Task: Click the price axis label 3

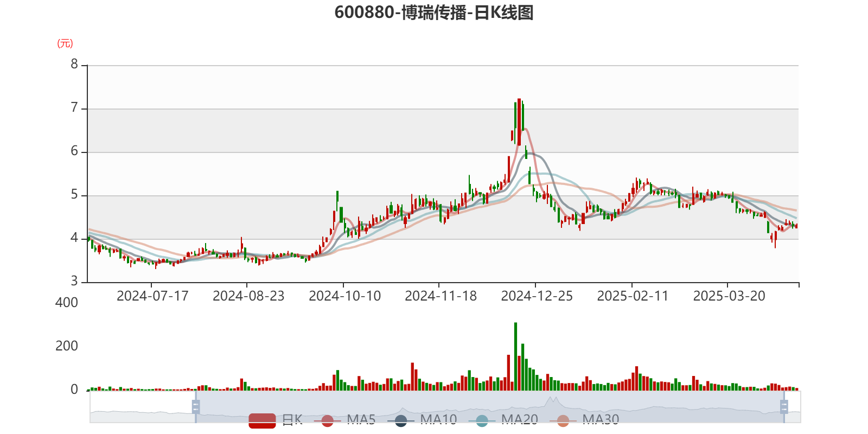Action: click(74, 282)
